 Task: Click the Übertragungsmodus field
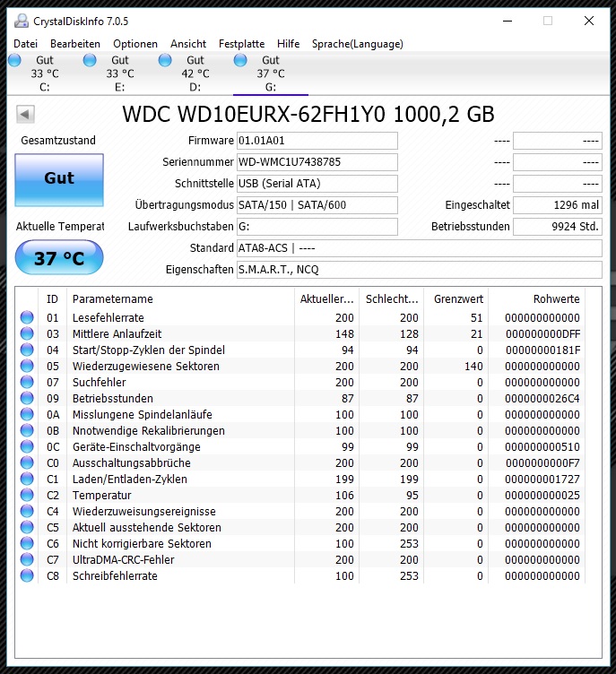pyautogui.click(x=317, y=205)
